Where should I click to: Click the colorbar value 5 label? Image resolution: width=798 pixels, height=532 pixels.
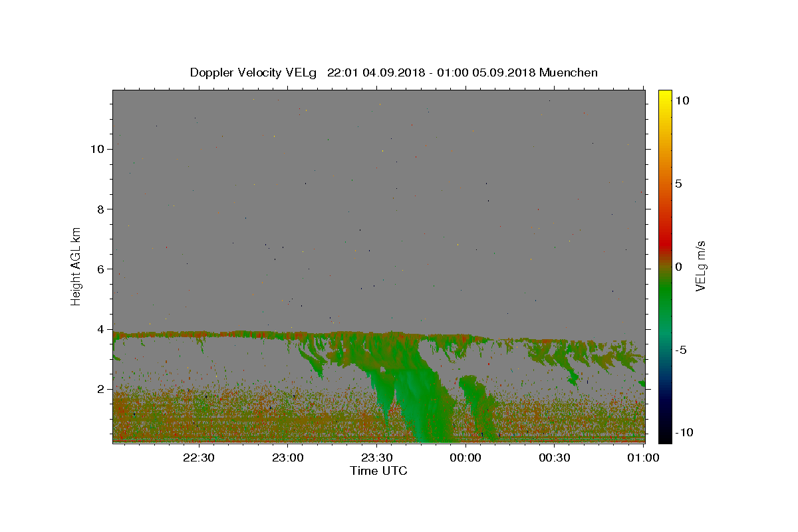678,184
